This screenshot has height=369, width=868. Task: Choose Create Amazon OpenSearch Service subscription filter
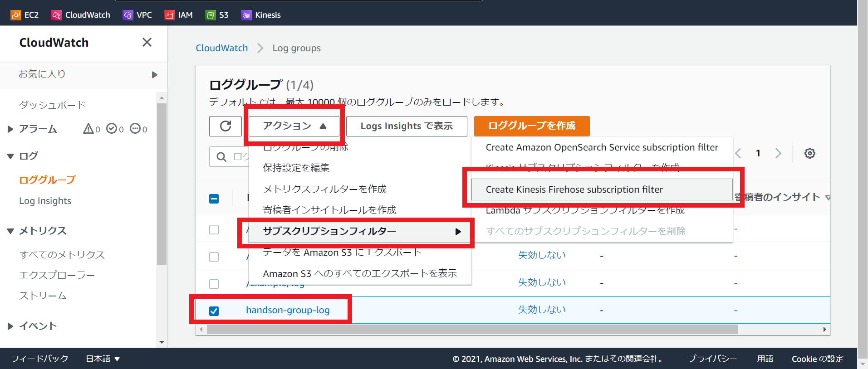(x=602, y=147)
